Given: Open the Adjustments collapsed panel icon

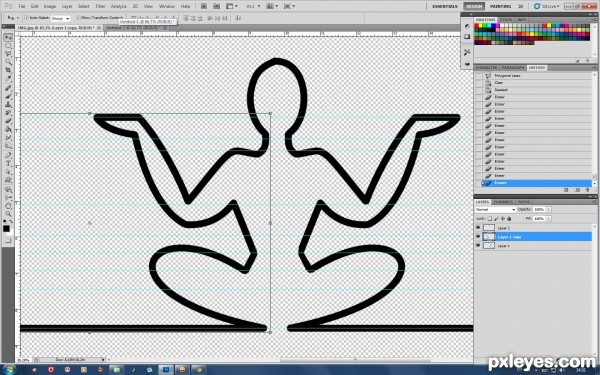Looking at the screenshot, I should pos(467,26).
